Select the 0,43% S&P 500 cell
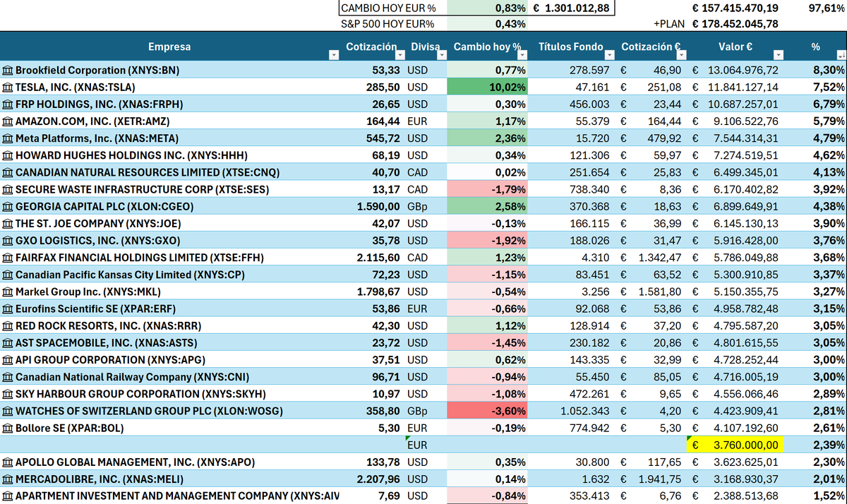Viewport: 847px width, 504px height. point(488,24)
